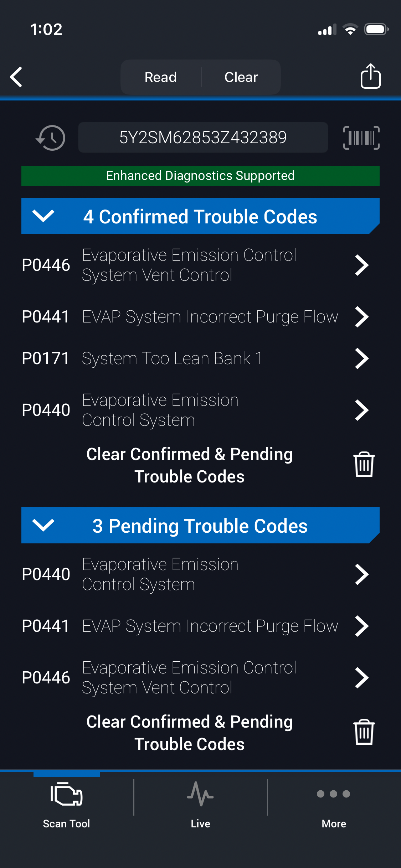401x868 pixels.
Task: Tap trash icon below pending codes
Action: pos(364,732)
